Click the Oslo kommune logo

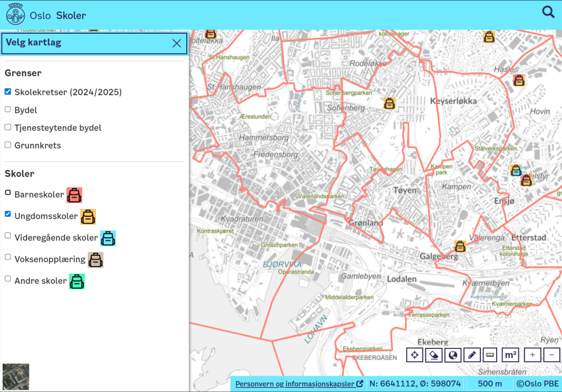(x=15, y=15)
